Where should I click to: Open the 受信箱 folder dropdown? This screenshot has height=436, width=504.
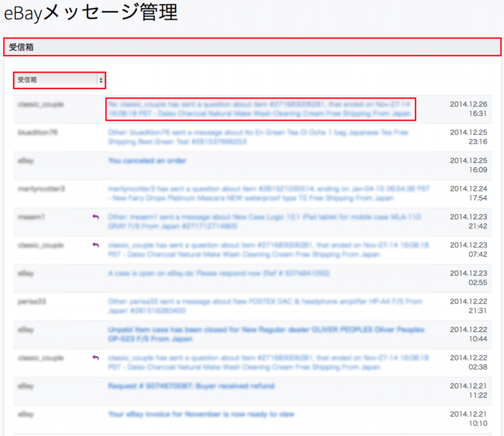tap(59, 80)
